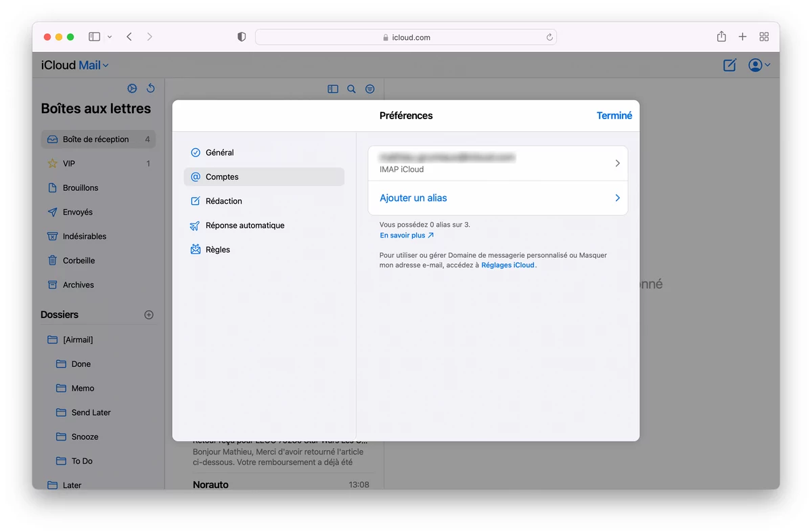Open the Later folder

pos(98,485)
